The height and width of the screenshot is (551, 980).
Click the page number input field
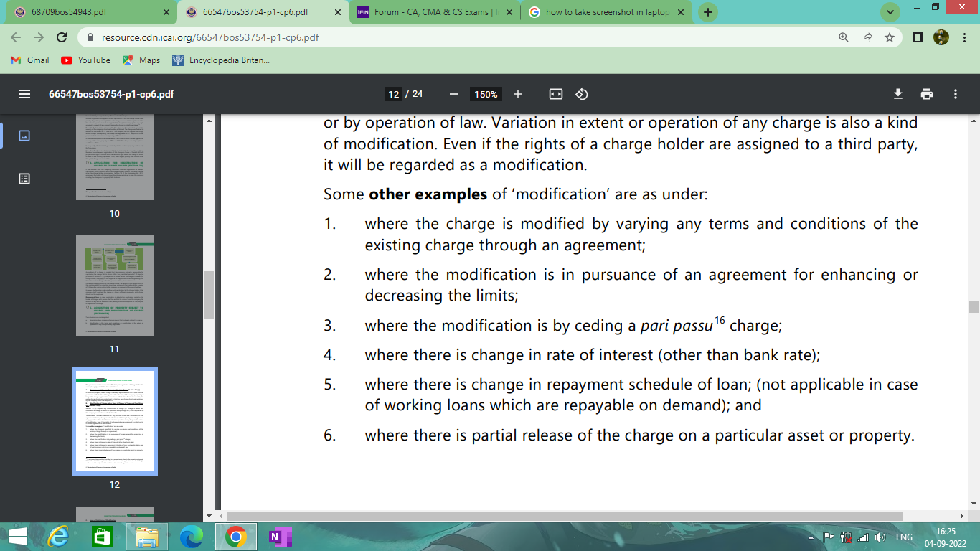(x=393, y=94)
